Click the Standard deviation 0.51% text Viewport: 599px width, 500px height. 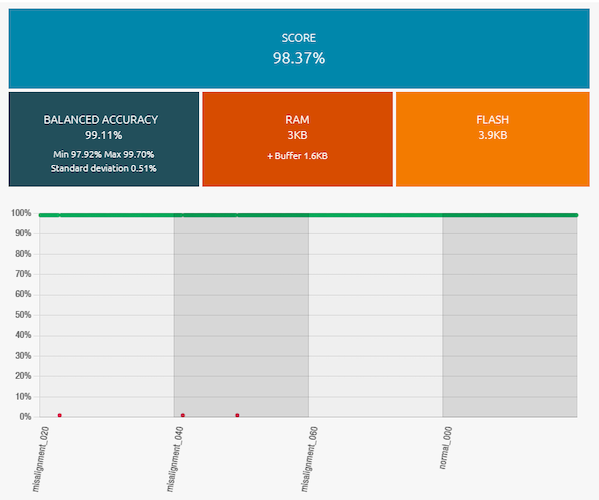point(104,168)
